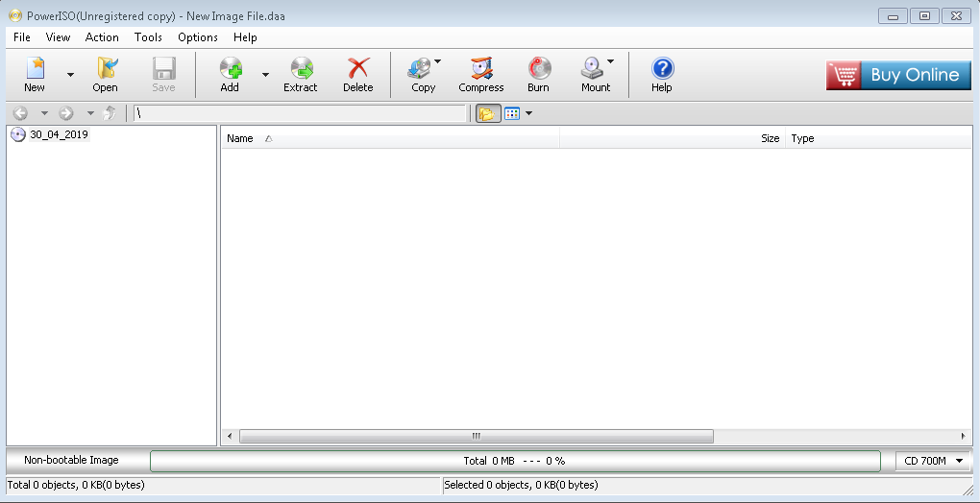Image resolution: width=980 pixels, height=503 pixels.
Task: Click the Total 0 objects status text
Action: (x=76, y=484)
